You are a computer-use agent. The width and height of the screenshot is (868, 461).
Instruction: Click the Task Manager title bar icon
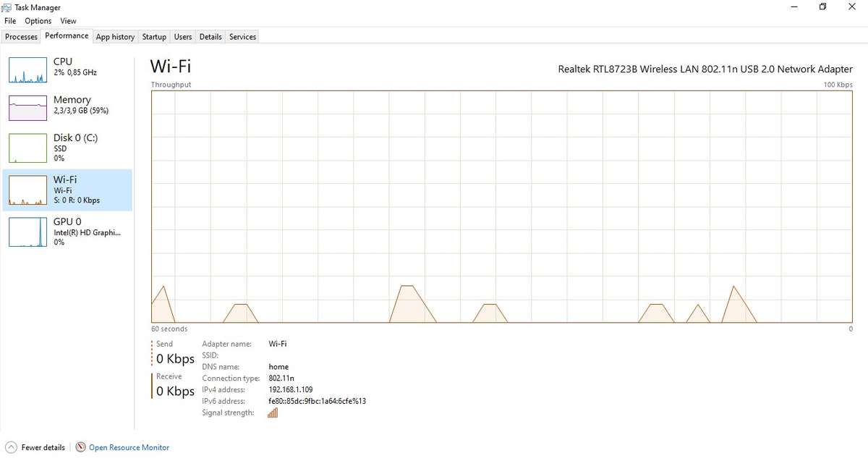point(8,7)
